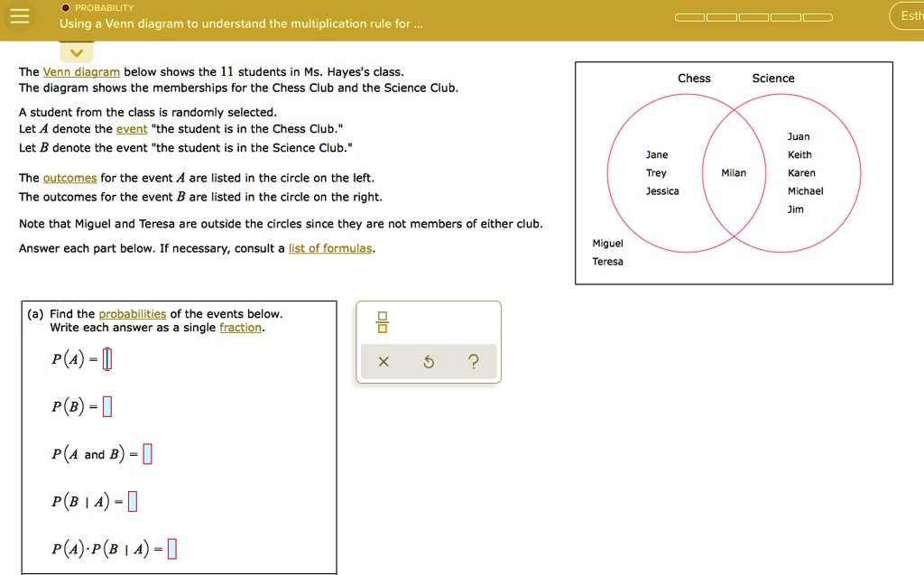Click the first progress segment at the top
Image resolution: width=924 pixels, height=575 pixels.
point(689,15)
